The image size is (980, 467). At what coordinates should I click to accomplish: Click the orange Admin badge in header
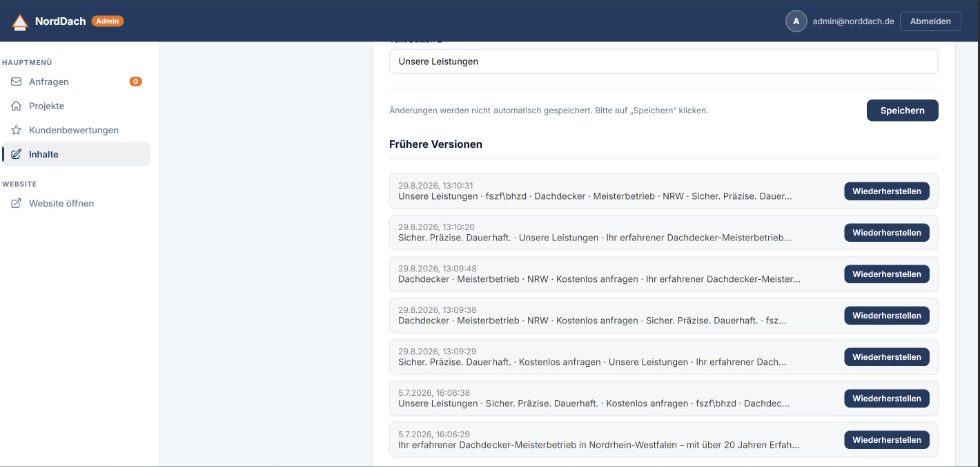tap(108, 21)
